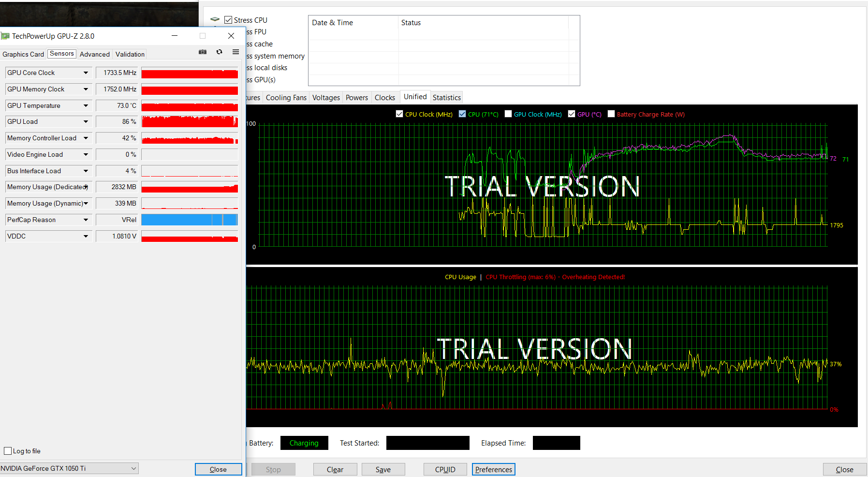The height and width of the screenshot is (477, 868).
Task: Open the Powers tab
Action: [x=357, y=97]
